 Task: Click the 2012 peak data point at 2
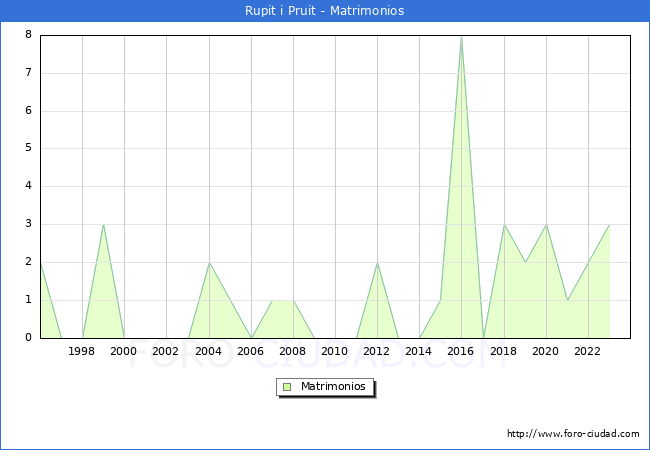pyautogui.click(x=377, y=263)
